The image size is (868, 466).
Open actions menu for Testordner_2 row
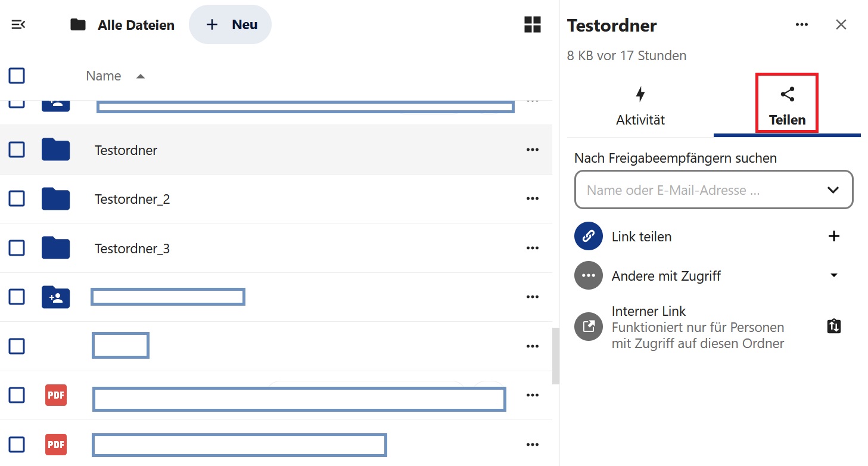533,199
